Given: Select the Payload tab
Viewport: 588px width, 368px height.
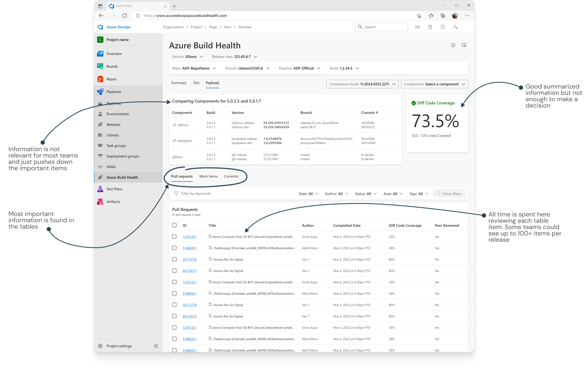Looking at the screenshot, I should (x=212, y=83).
